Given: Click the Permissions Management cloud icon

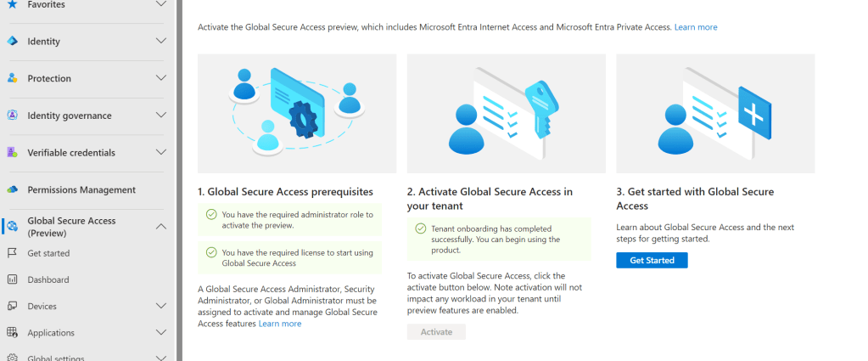Looking at the screenshot, I should click(13, 189).
